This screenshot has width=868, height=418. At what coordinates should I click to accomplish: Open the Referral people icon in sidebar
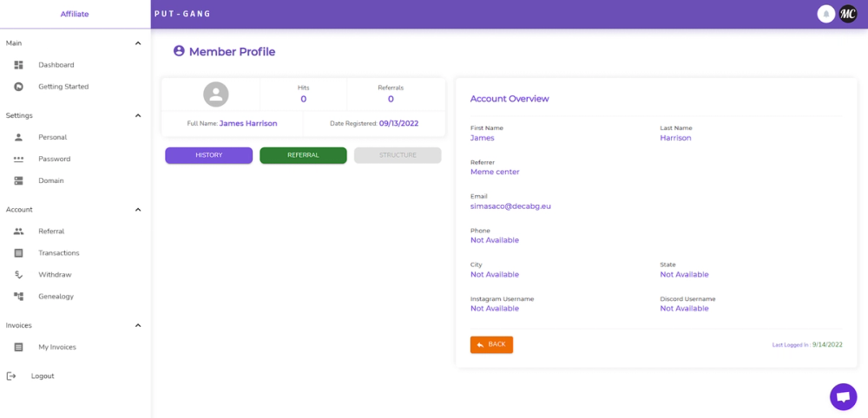pyautogui.click(x=18, y=232)
